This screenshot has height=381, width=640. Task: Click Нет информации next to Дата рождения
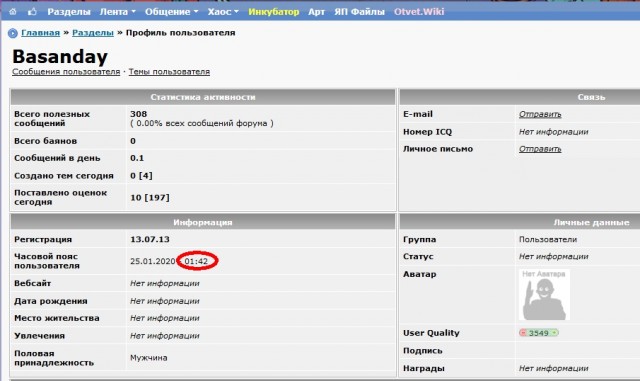165,301
